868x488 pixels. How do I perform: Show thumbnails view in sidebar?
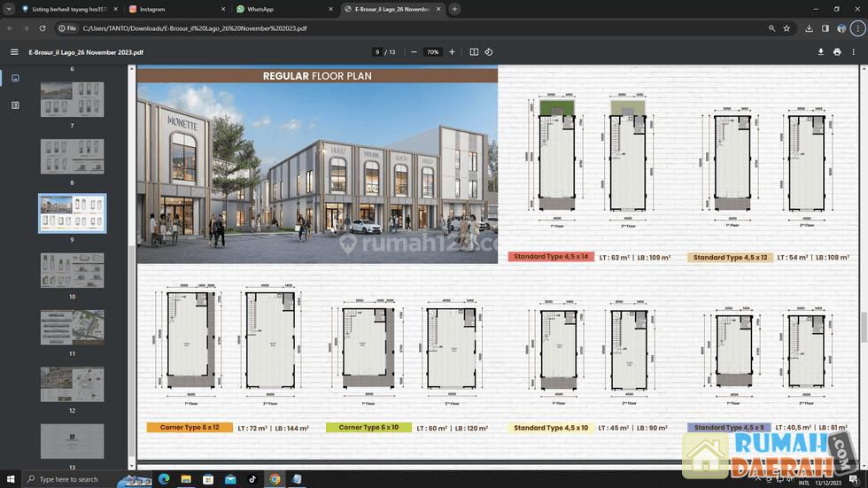point(15,78)
